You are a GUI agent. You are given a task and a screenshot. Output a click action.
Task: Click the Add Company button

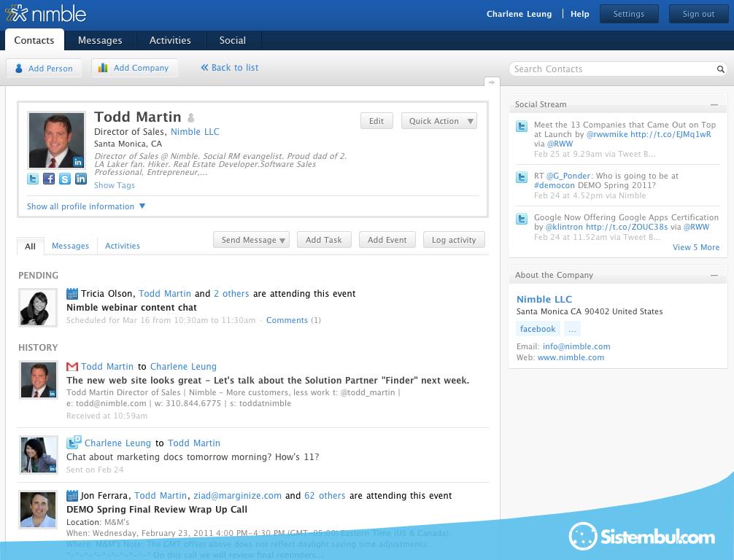(x=134, y=68)
